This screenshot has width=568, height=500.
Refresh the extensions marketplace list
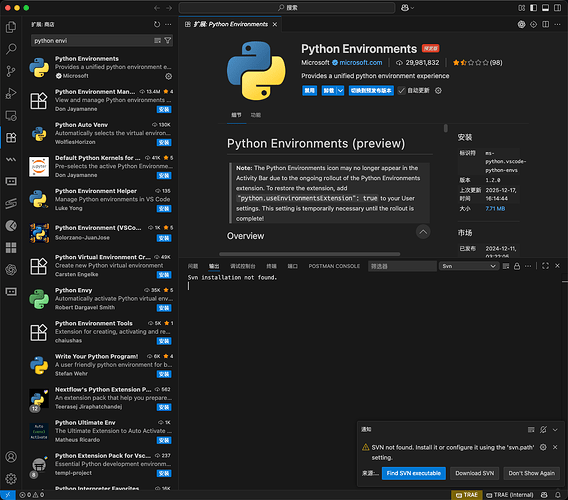click(157, 24)
